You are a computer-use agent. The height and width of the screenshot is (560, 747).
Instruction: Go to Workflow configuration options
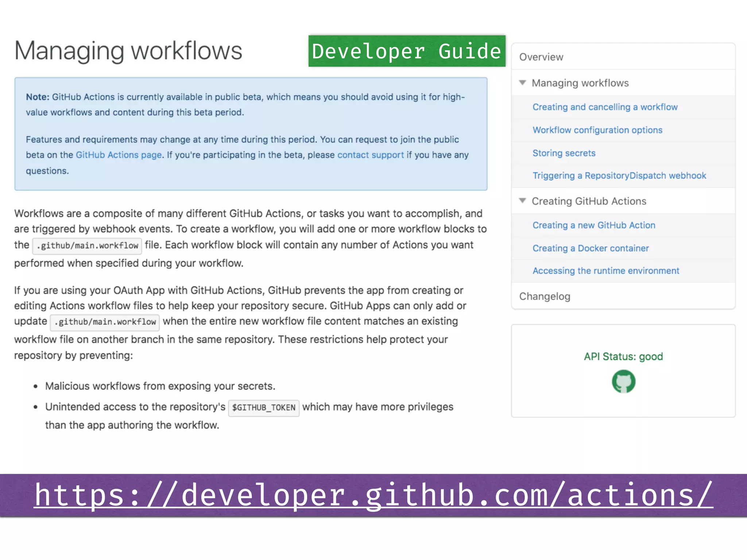[x=597, y=130]
